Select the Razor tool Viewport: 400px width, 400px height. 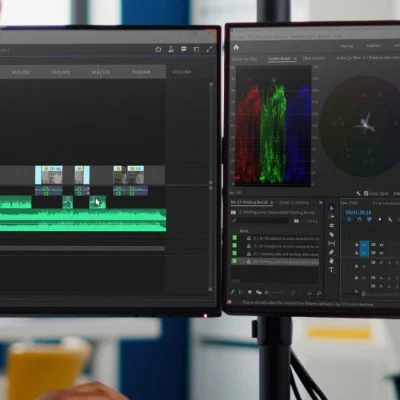coord(332,235)
